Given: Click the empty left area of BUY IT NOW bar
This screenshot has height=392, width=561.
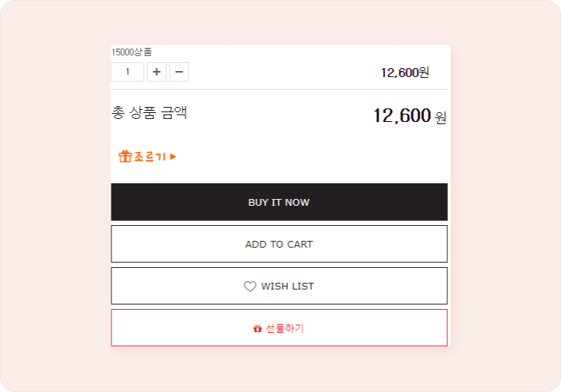Looking at the screenshot, I should pyautogui.click(x=172, y=202).
